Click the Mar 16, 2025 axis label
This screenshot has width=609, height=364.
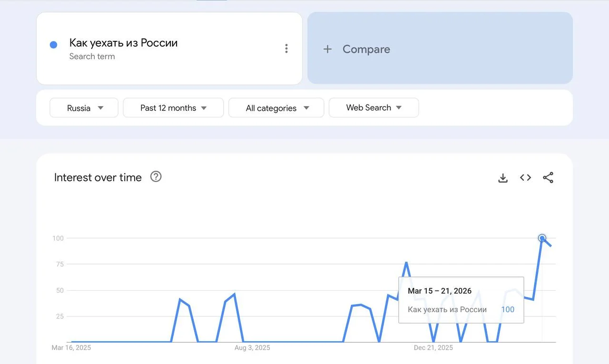coord(71,348)
